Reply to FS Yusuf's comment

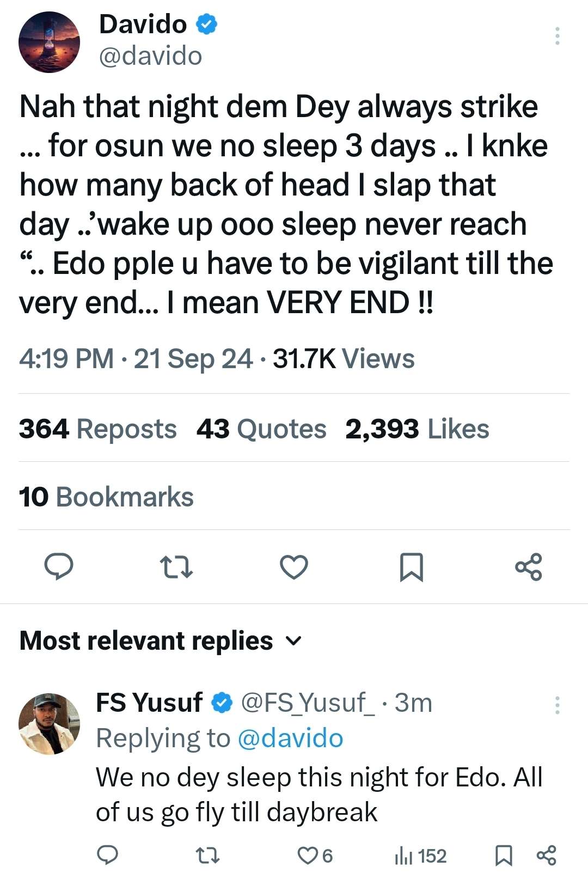pos(107,856)
